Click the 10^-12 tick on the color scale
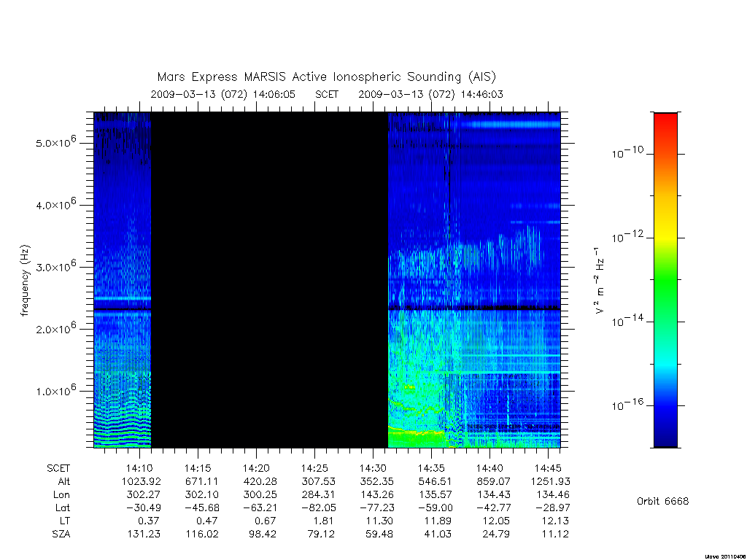This screenshot has height=560, width=747. (x=627, y=237)
